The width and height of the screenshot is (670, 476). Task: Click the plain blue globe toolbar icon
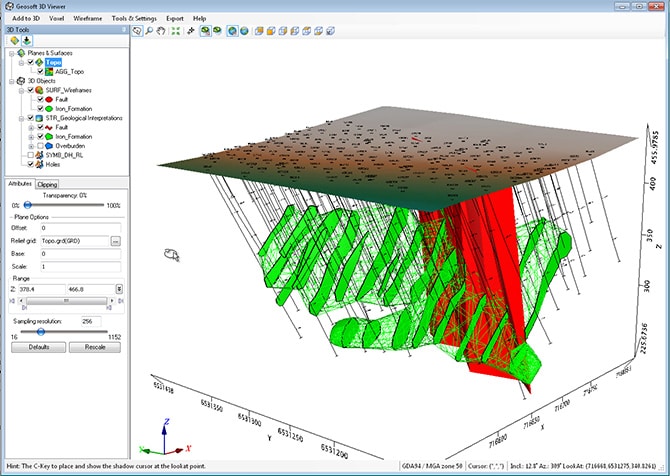[x=244, y=31]
